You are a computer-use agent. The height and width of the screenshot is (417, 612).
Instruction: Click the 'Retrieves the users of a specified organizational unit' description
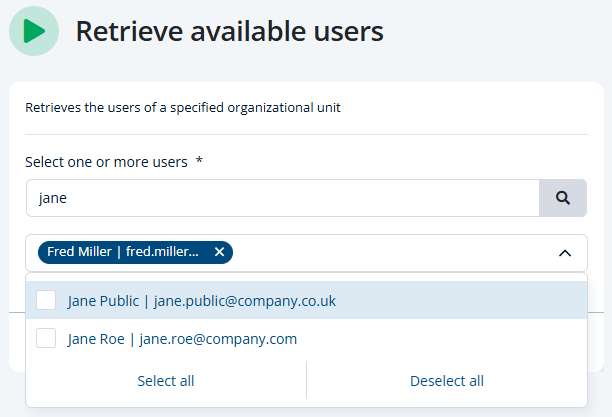[x=183, y=107]
